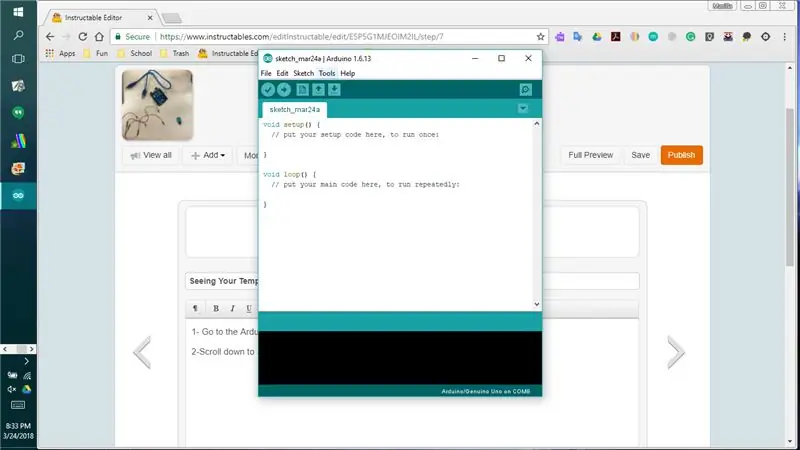Bookmark the page with the star icon
This screenshot has width=800, height=450.
pos(540,37)
